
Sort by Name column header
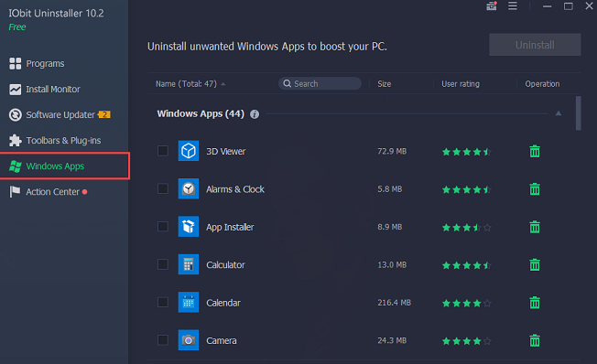[186, 83]
